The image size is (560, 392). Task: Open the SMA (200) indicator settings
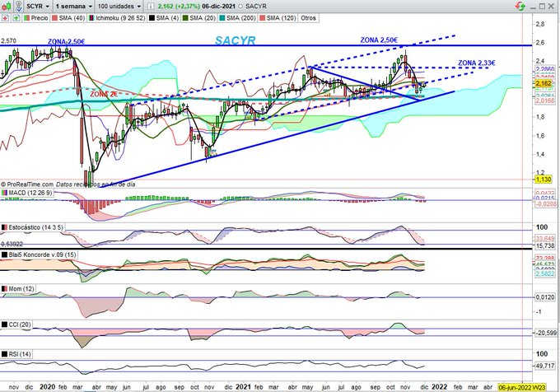(237, 18)
